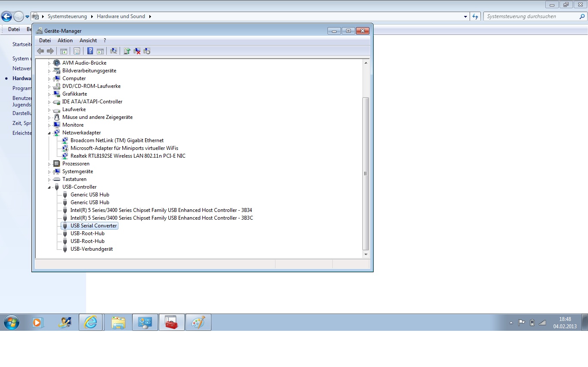
Task: Click the battery tray icon
Action: point(532,323)
